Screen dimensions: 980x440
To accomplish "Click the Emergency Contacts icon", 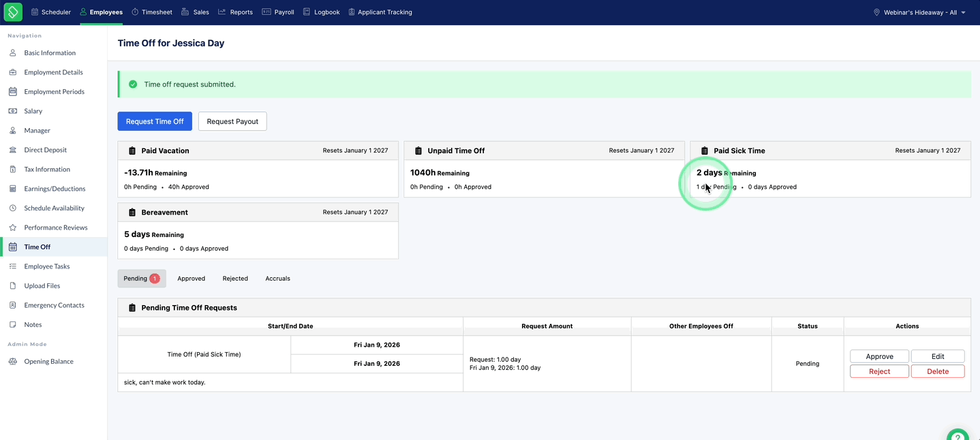I will pyautogui.click(x=12, y=305).
